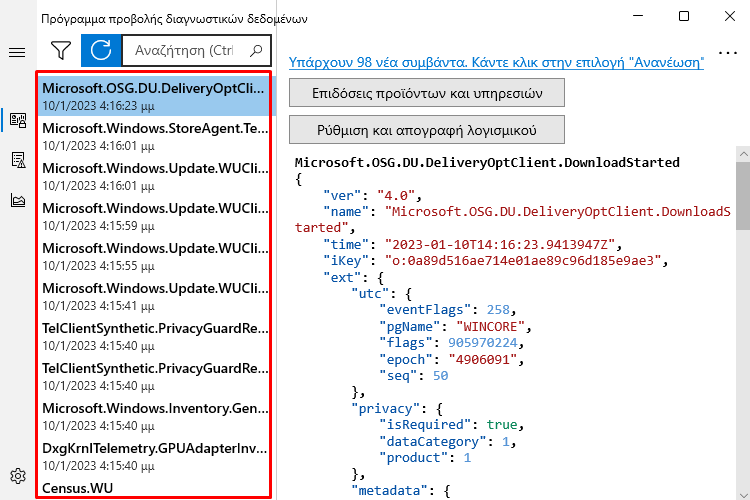Select the Census.WU event row
750x500 pixels.
coord(154,488)
